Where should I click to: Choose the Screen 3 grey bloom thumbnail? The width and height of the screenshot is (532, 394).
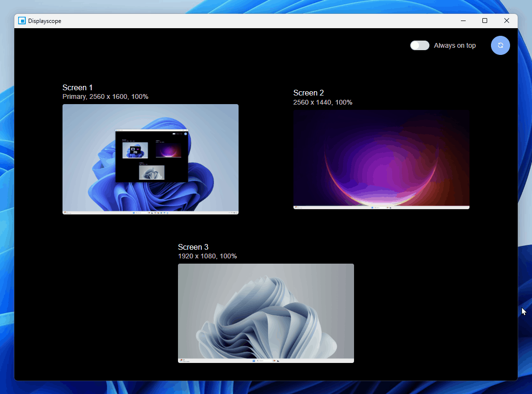click(266, 313)
